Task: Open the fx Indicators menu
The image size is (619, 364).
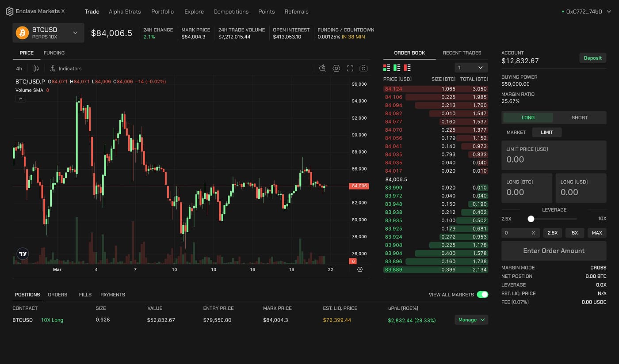Action: pyautogui.click(x=66, y=68)
